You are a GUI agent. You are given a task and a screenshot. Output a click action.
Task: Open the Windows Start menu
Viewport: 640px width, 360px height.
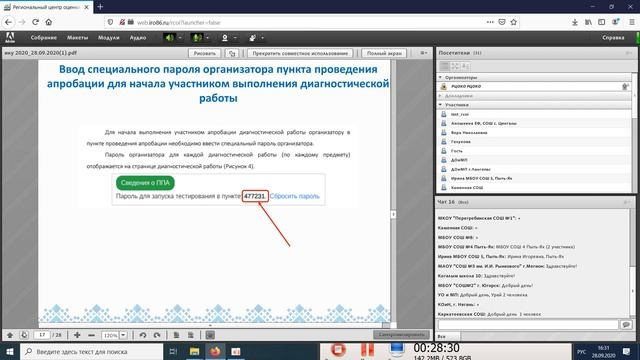click(10, 351)
